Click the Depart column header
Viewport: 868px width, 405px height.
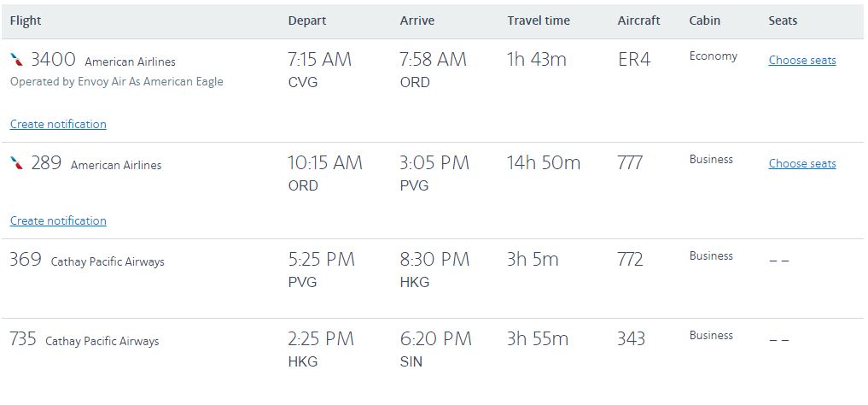[x=306, y=21]
